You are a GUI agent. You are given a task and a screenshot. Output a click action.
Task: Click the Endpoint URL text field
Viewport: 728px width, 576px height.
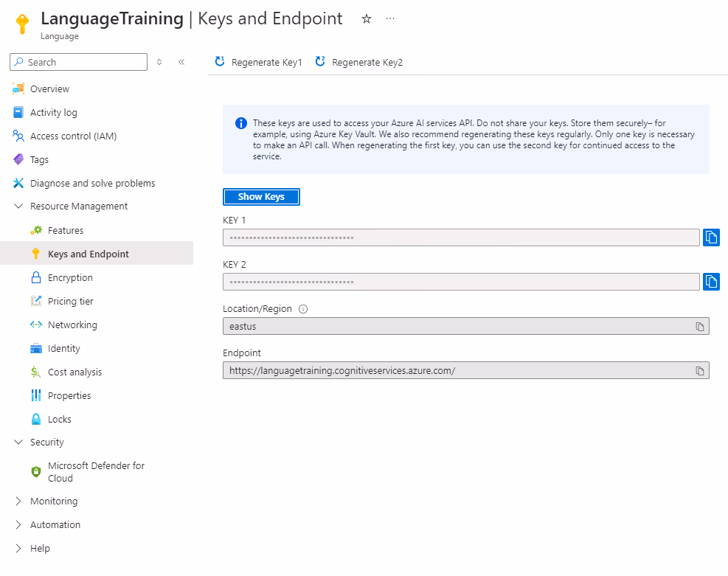coord(457,370)
